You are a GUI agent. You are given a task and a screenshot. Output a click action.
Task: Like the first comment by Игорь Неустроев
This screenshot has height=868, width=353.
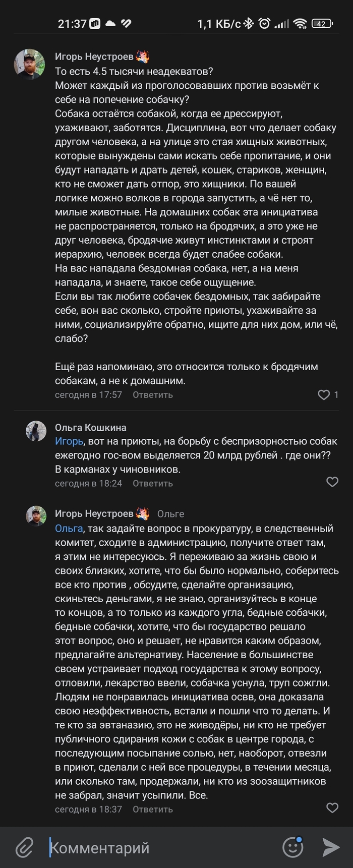[x=324, y=395]
